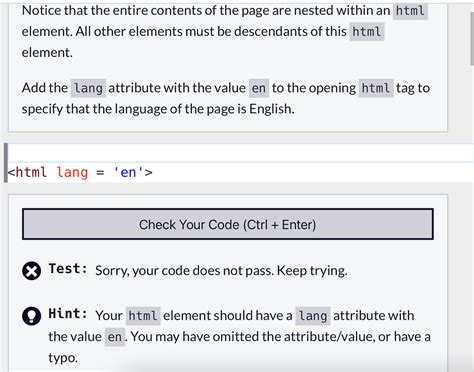Click Check Your Code button

point(228,224)
